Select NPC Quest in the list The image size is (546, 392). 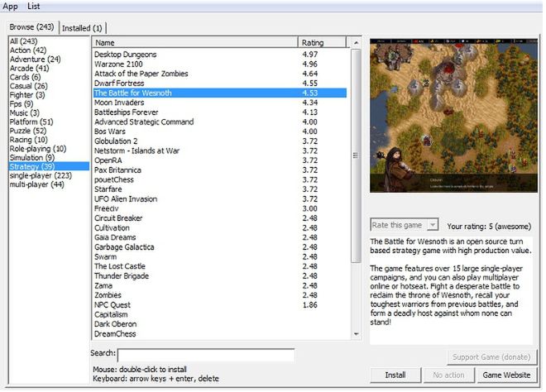pos(220,305)
